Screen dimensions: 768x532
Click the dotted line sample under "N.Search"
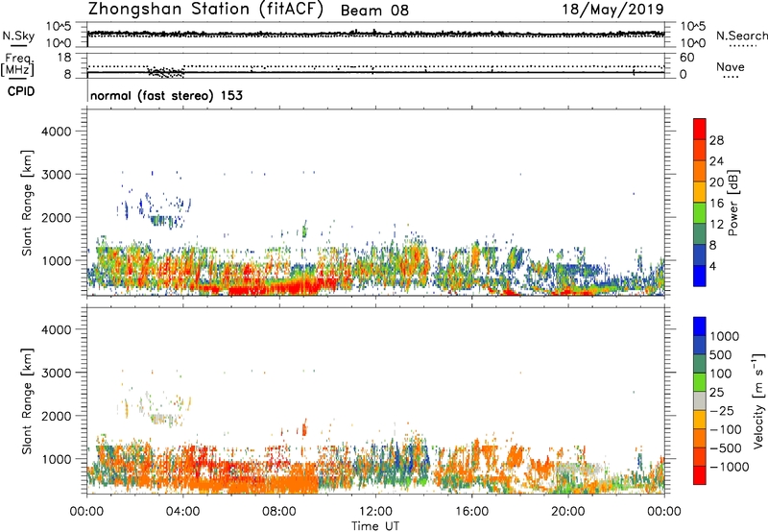pyautogui.click(x=743, y=46)
